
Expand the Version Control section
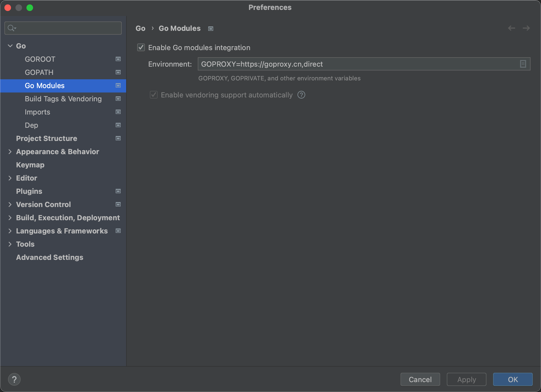pos(10,204)
